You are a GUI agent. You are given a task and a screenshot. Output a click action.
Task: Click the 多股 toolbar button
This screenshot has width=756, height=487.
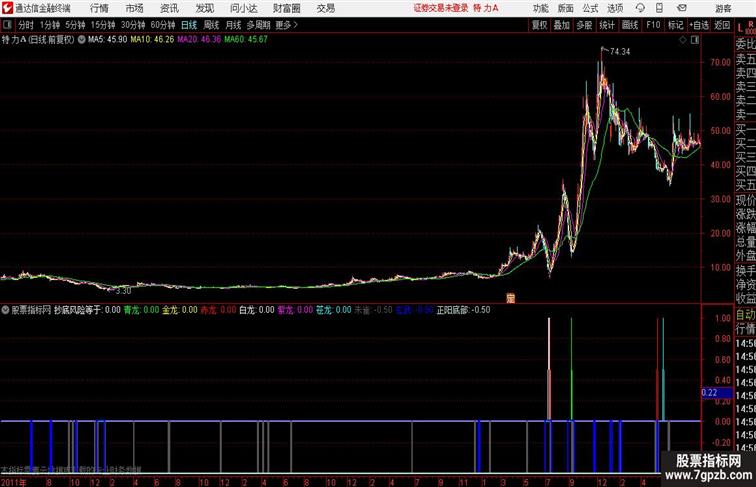click(584, 25)
